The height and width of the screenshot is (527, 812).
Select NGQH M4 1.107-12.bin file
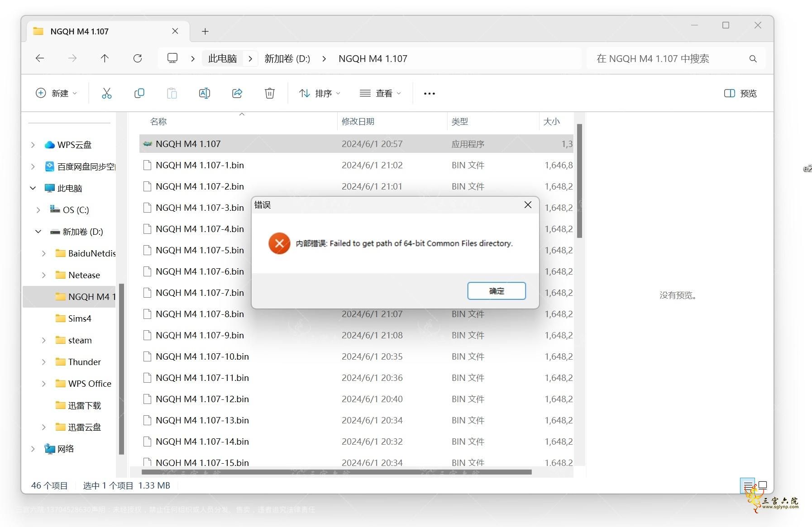tap(356, 399)
